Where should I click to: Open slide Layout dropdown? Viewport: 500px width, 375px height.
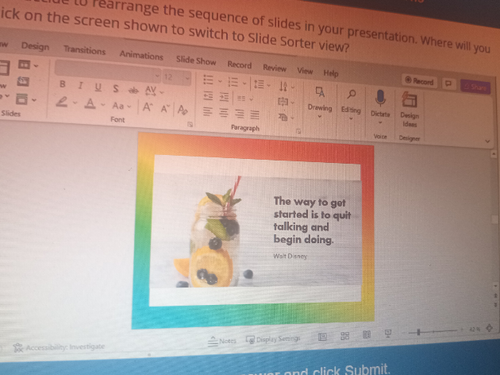click(27, 65)
